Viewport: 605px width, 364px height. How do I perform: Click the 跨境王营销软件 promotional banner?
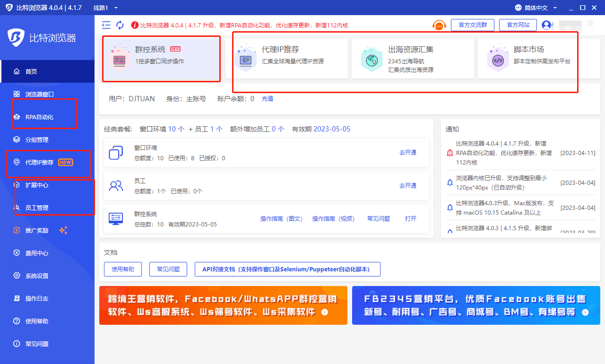(x=223, y=305)
